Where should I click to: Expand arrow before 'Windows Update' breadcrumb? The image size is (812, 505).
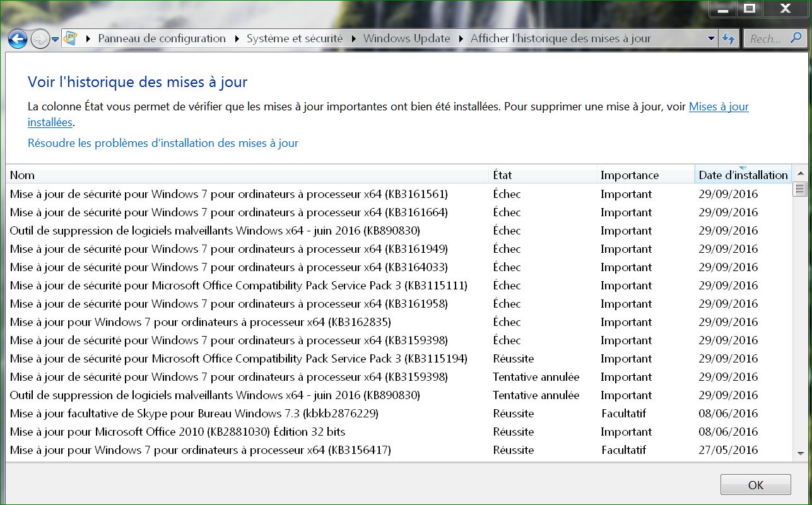click(x=353, y=39)
